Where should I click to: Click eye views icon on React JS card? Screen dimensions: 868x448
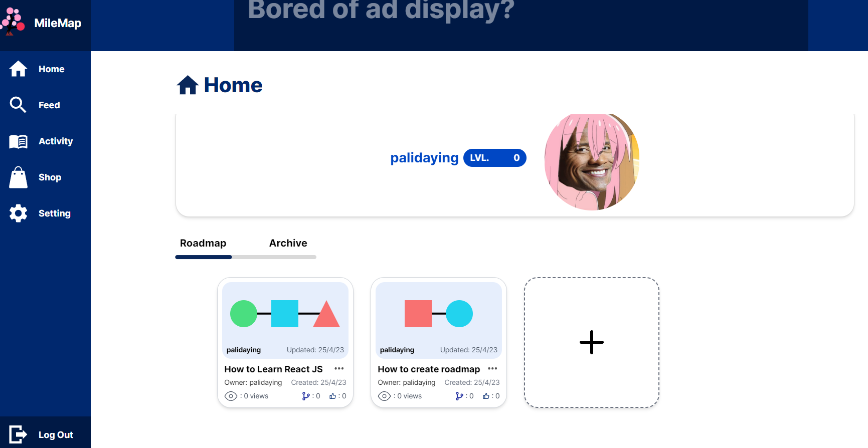(x=231, y=396)
